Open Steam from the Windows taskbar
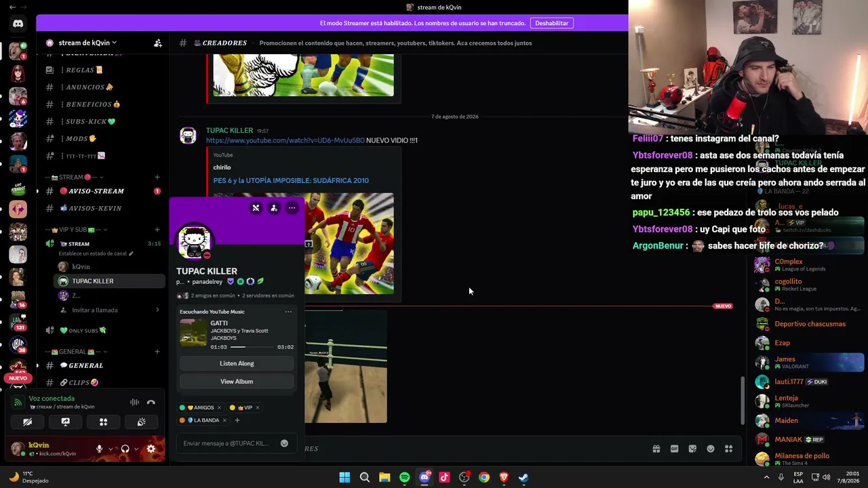The width and height of the screenshot is (868, 488). click(524, 477)
